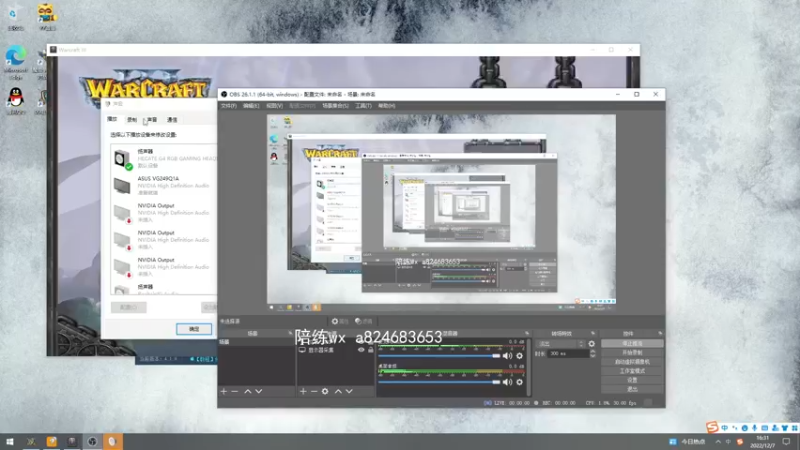The width and height of the screenshot is (800, 450).
Task: Click the highlighted orange taskbar app icon
Action: [x=113, y=441]
